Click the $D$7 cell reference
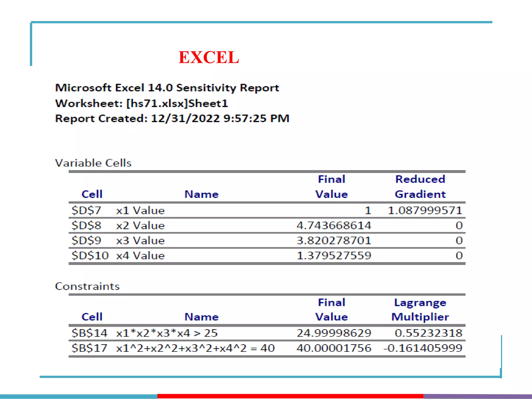532x399 pixels. 86,210
